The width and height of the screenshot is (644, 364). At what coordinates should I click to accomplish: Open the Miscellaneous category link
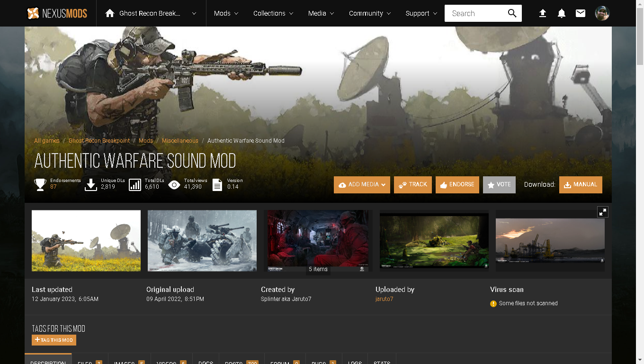click(180, 141)
